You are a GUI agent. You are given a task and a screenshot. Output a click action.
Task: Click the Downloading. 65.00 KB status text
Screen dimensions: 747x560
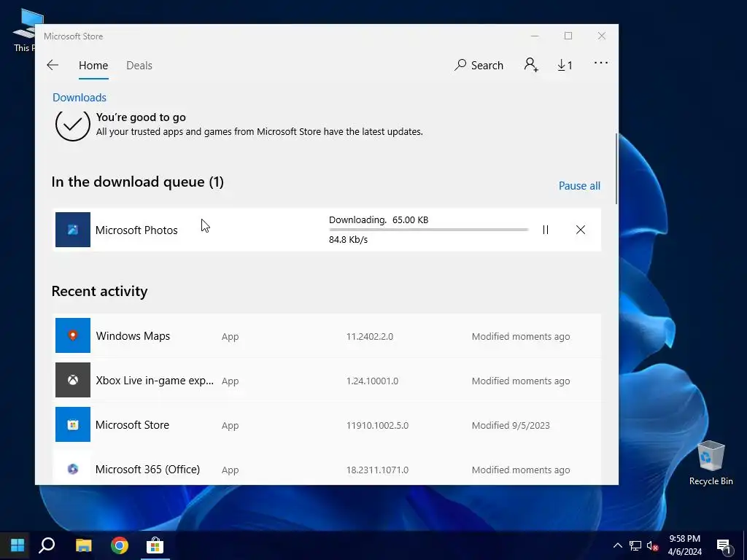click(379, 219)
